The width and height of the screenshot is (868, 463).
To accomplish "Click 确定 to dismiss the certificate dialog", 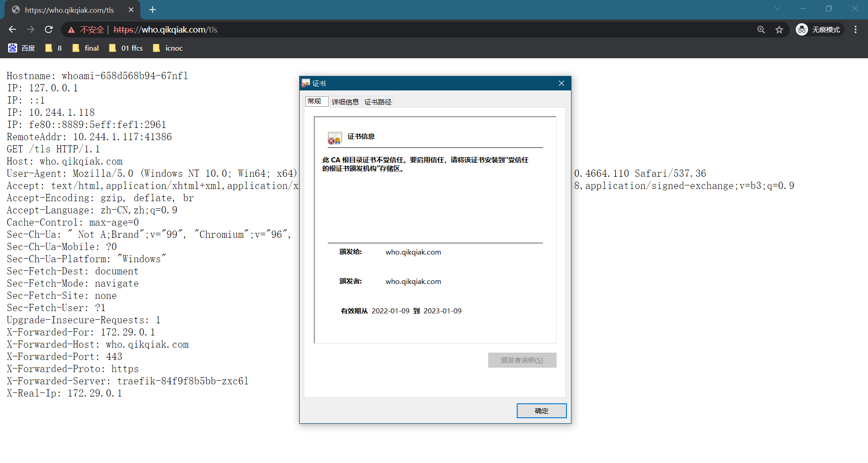I will (542, 411).
